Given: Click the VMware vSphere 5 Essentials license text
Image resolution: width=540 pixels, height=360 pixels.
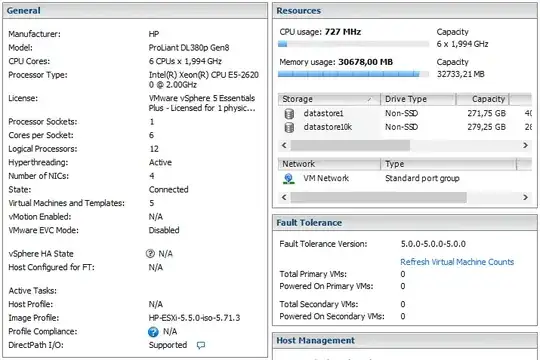Looking at the screenshot, I should click(x=202, y=103).
